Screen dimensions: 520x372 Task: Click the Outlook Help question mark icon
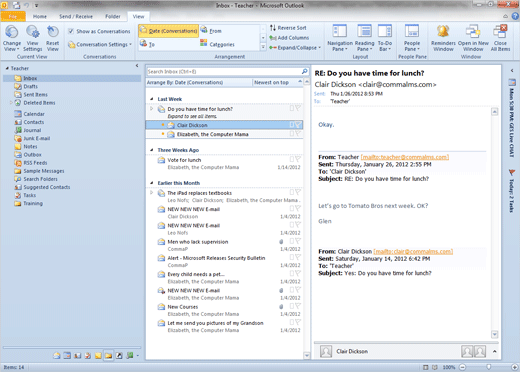point(515,16)
